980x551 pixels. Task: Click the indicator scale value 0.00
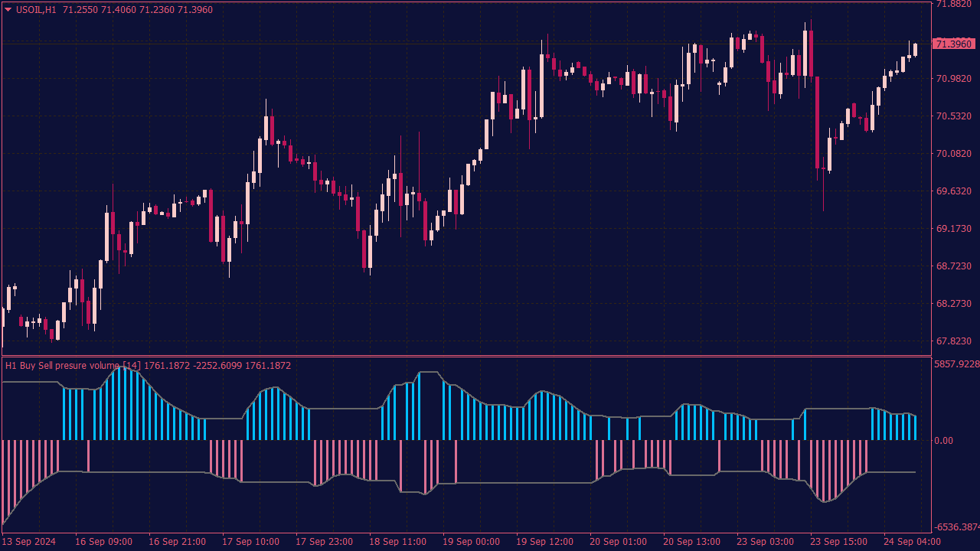944,441
